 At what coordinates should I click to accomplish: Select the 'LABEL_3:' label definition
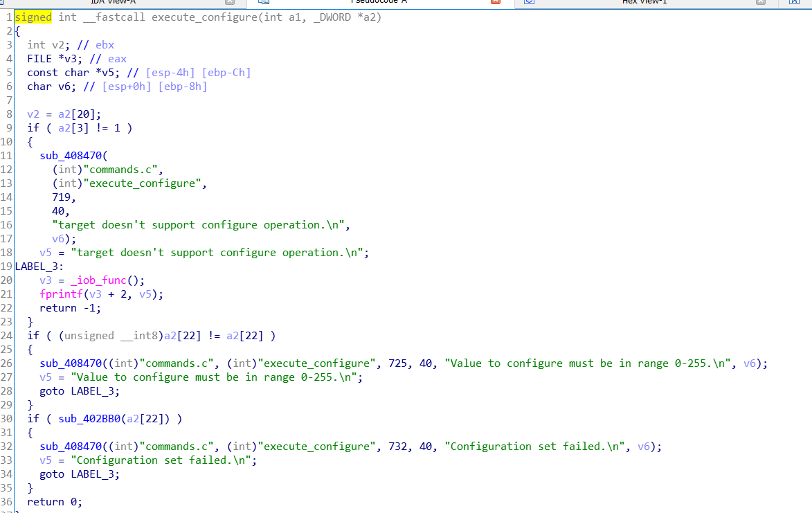click(39, 267)
